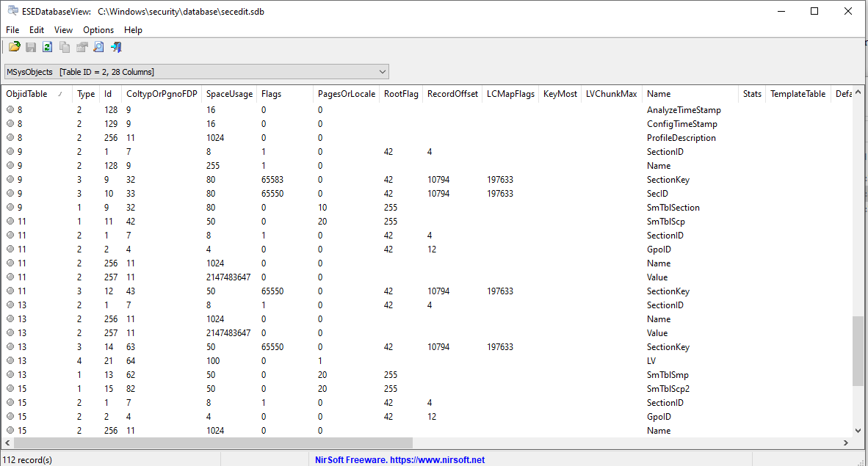868x466 pixels.
Task: Click 'SectionID' name in ObjidTable 15 row
Action: [x=665, y=403]
